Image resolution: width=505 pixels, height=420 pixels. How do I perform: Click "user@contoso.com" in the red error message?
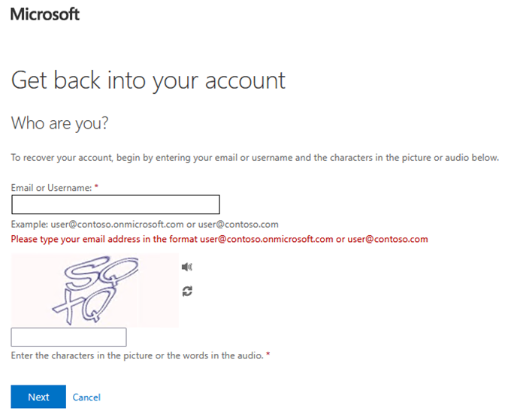pos(388,240)
